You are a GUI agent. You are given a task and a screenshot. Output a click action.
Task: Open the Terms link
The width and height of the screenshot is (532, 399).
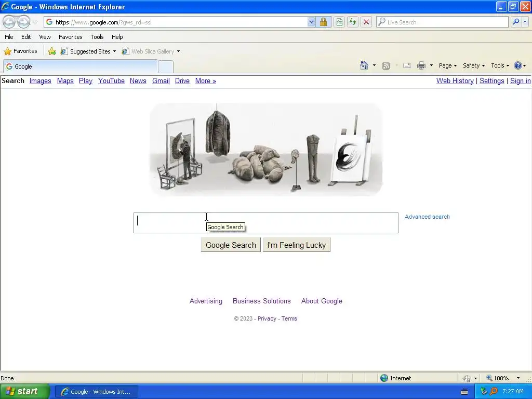point(289,318)
